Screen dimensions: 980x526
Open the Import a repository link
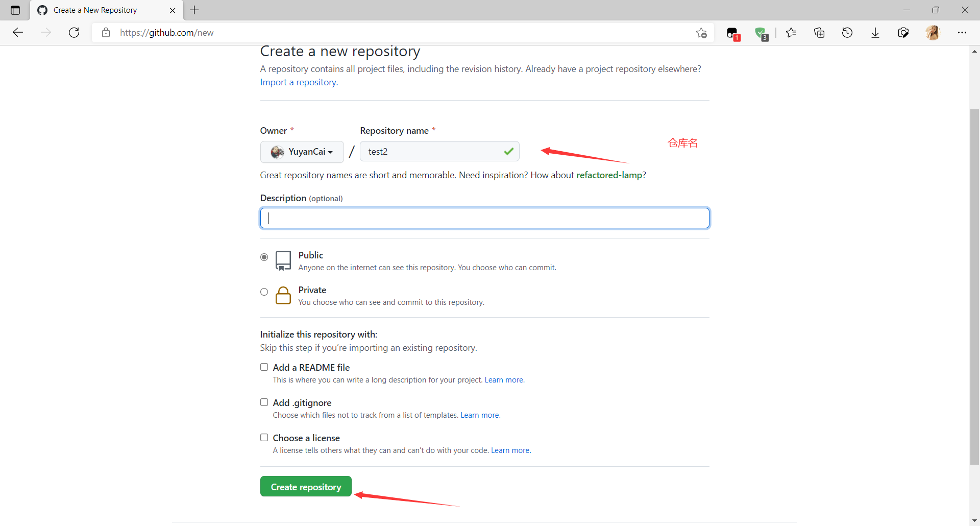tap(299, 82)
